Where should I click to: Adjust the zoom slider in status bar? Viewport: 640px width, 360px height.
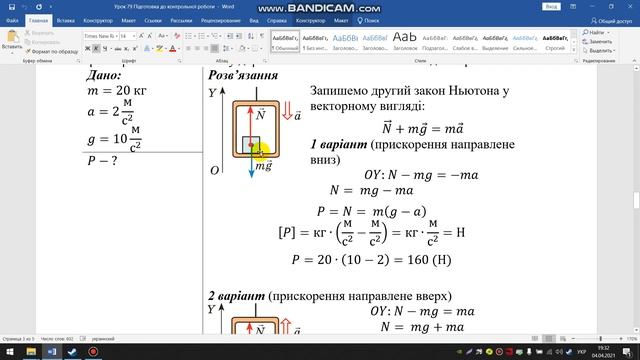point(600,339)
